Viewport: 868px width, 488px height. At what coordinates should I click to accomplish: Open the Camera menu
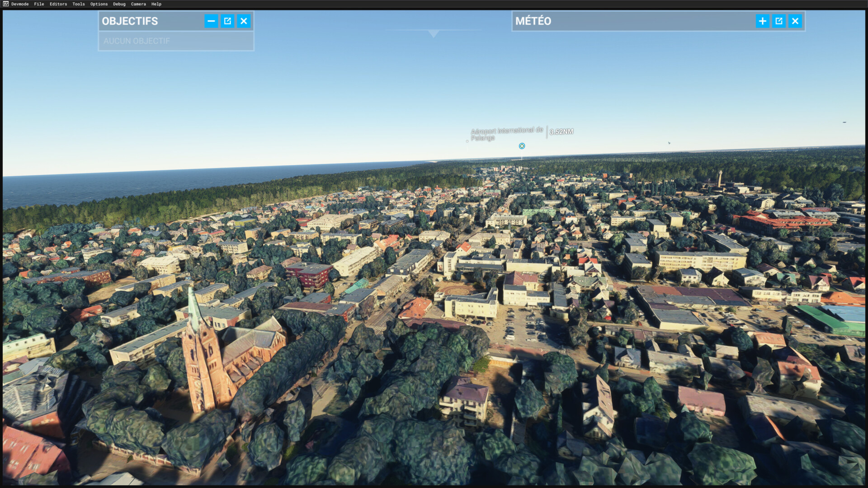[x=138, y=4]
